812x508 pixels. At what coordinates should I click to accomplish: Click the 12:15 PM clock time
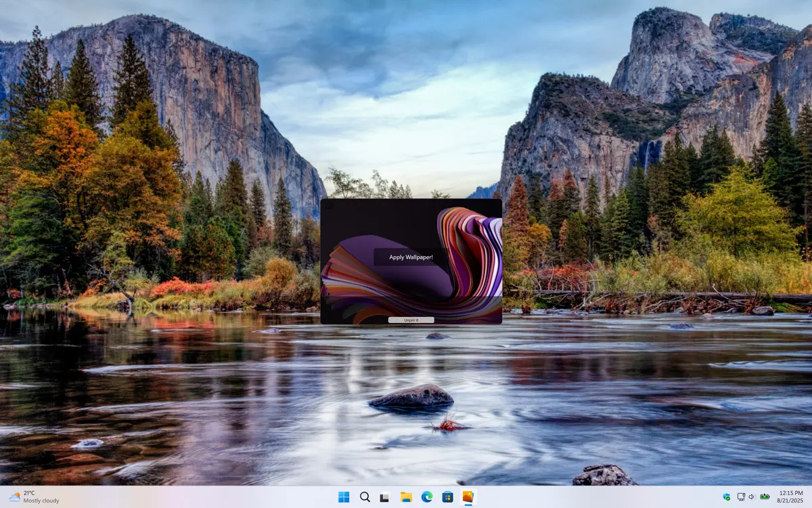[790, 492]
